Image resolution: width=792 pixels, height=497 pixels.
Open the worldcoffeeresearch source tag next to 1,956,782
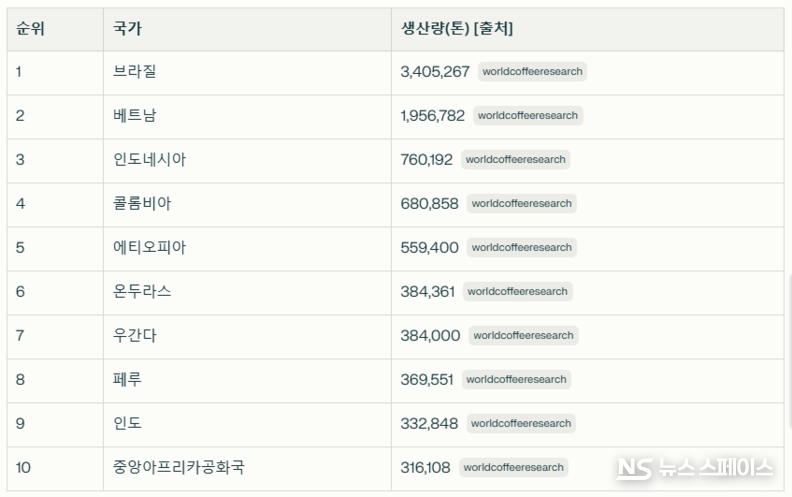[528, 116]
